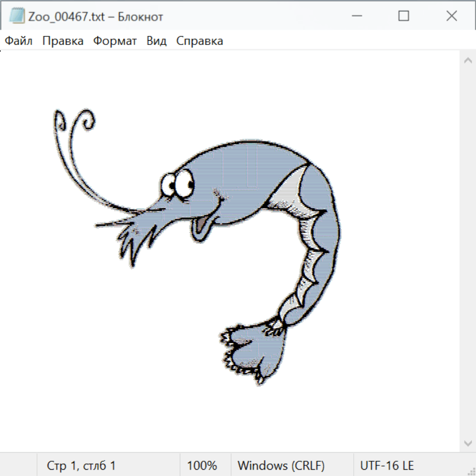Image resolution: width=476 pixels, height=476 pixels.
Task: Open the Файл menu
Action: tap(19, 41)
